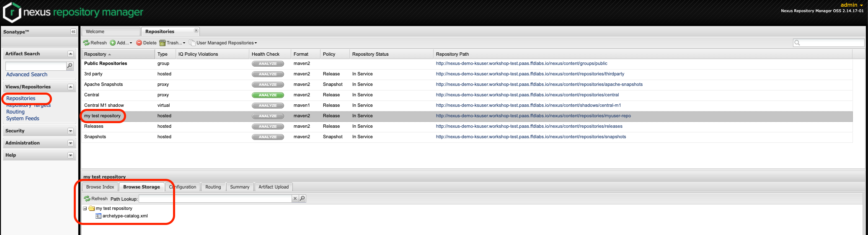Open the myuser-repo repository URL
The height and width of the screenshot is (235, 868).
pyautogui.click(x=533, y=116)
